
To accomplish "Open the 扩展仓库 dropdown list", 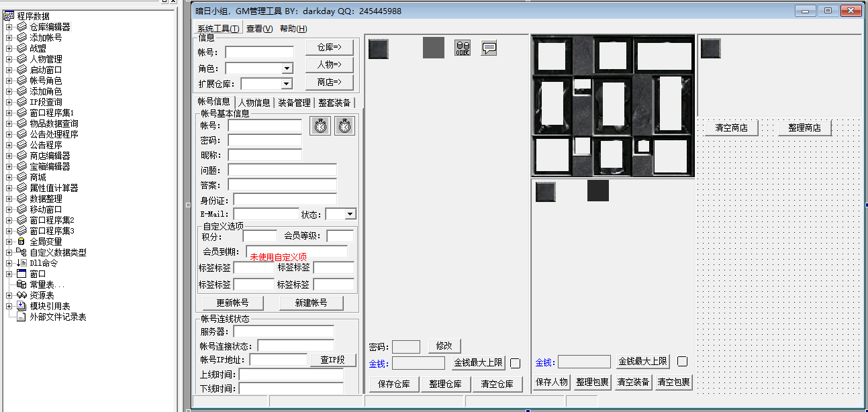I will pos(287,84).
